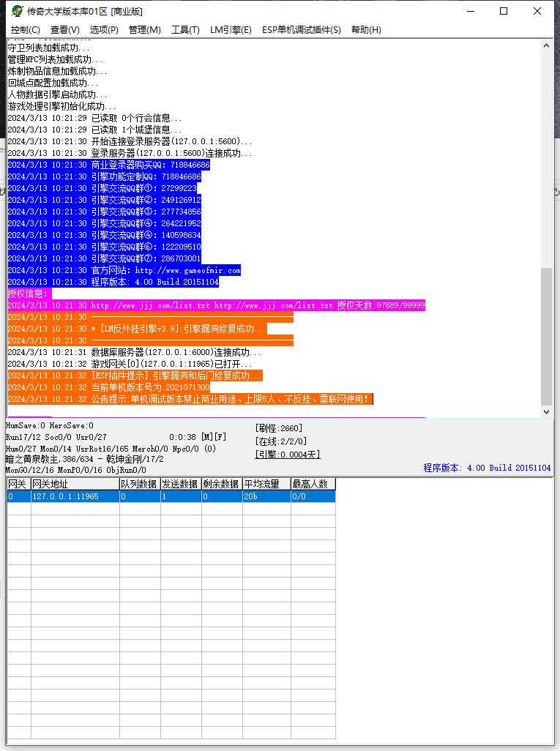Click the log scrollbar down arrow

coord(546,412)
